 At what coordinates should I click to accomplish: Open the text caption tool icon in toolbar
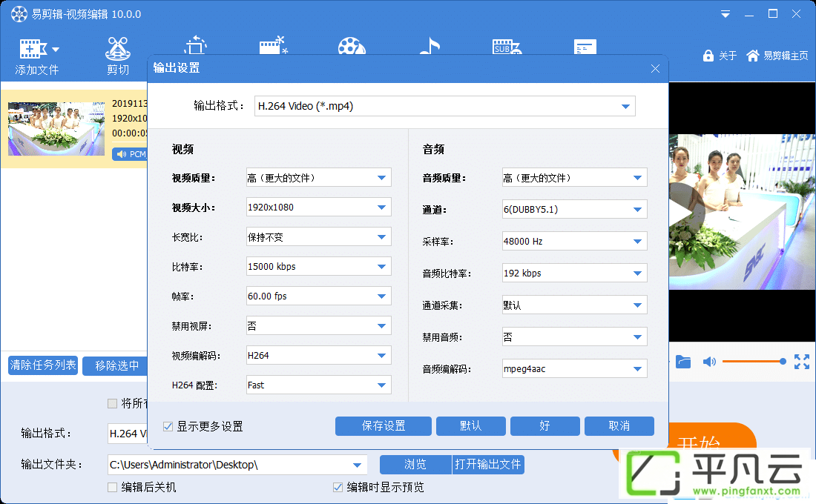pos(585,47)
